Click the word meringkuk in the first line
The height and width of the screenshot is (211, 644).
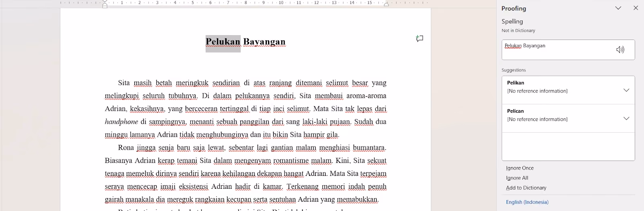(192, 83)
